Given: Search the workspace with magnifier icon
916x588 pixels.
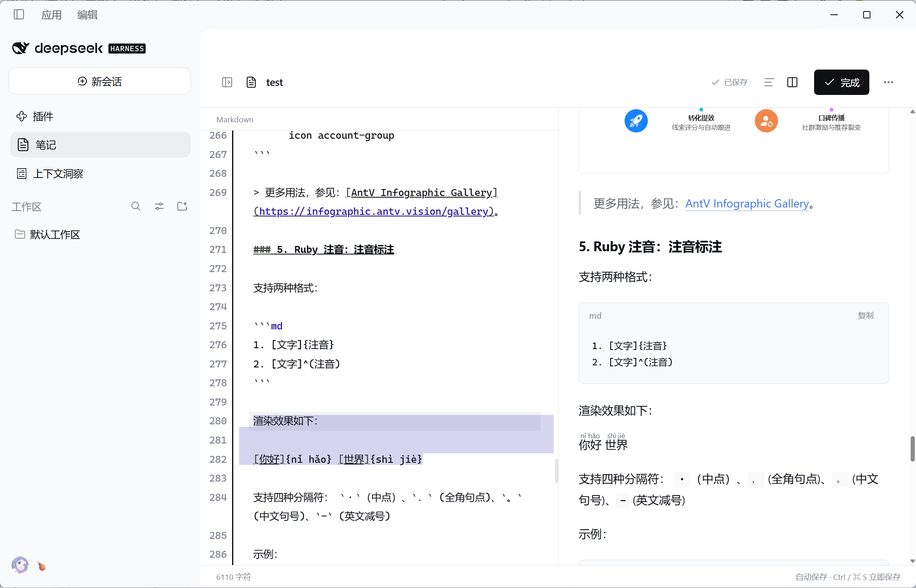Looking at the screenshot, I should coord(136,206).
